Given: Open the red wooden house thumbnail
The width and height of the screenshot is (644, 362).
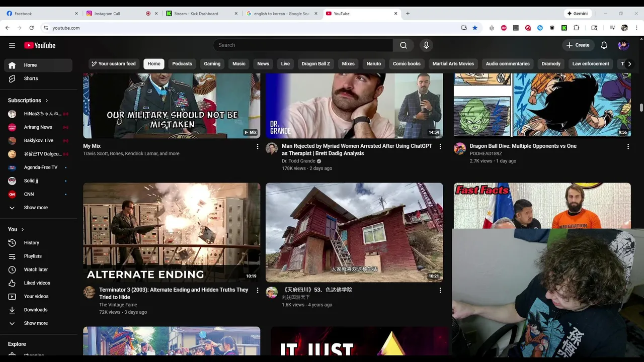Looking at the screenshot, I should click(354, 232).
